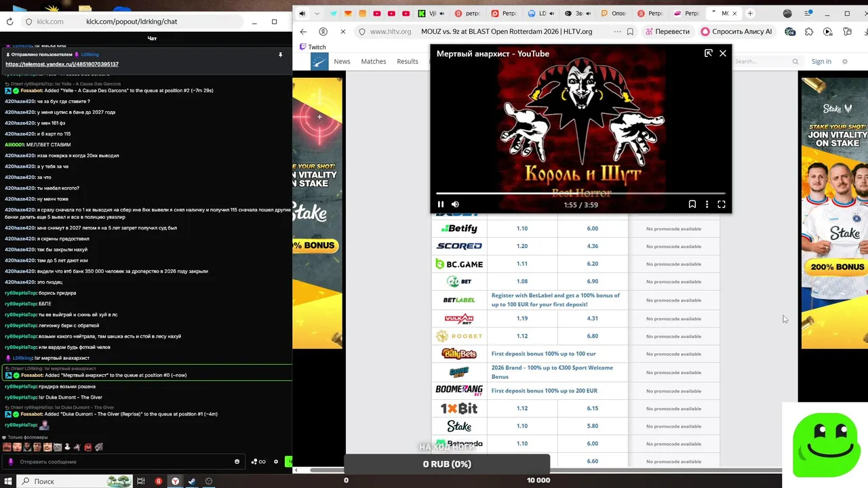Open the browser extensions puzzle icon
This screenshot has height=488, width=868.
(x=809, y=31)
